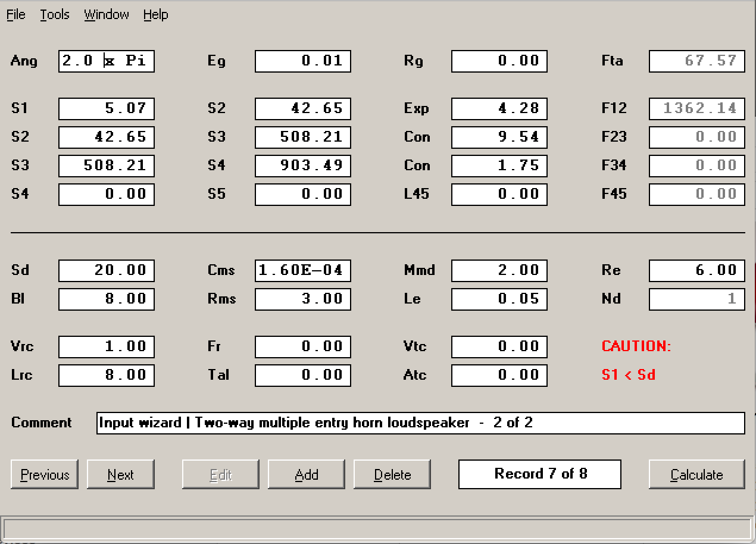Click the Record 7 of 8 indicator
The image size is (756, 544).
540,474
